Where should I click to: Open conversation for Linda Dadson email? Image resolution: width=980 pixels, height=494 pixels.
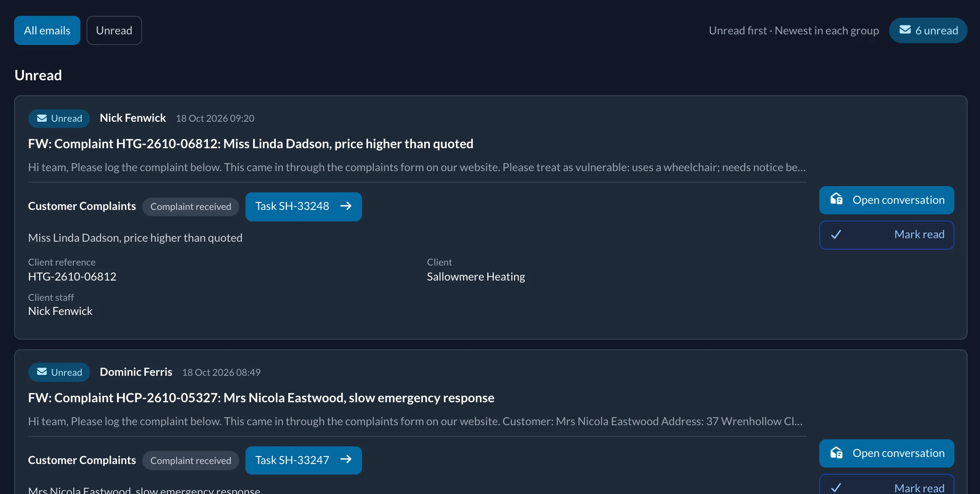886,200
